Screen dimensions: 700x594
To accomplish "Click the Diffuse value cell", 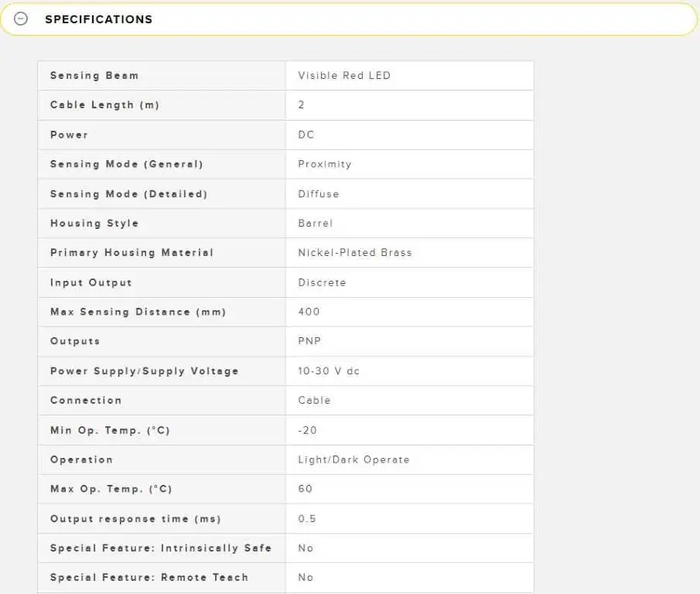I will (x=319, y=194).
